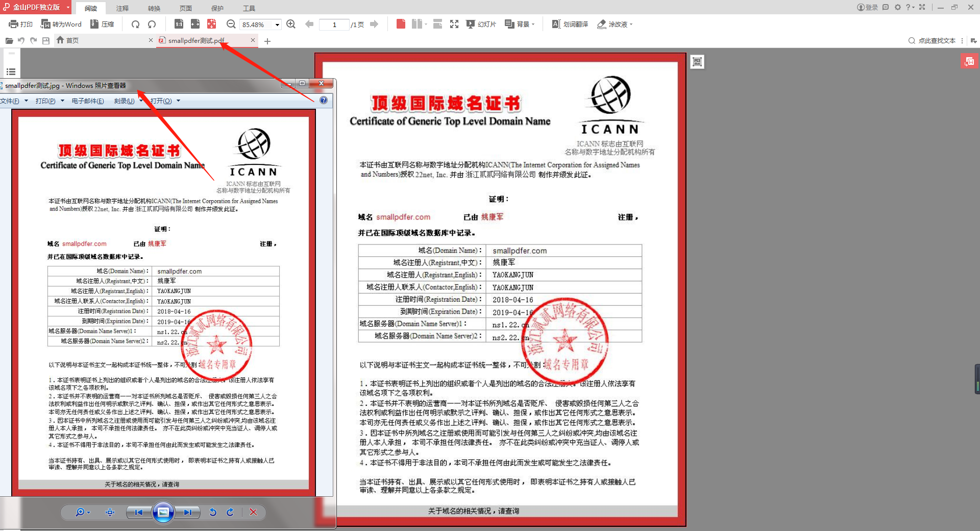Image resolution: width=980 pixels, height=531 pixels.
Task: Switch to the 工具 ribbon tab
Action: [x=249, y=8]
